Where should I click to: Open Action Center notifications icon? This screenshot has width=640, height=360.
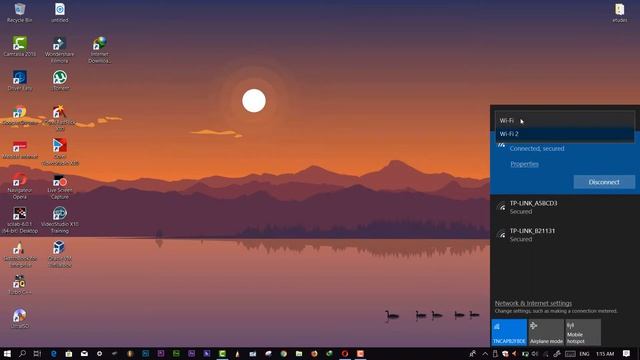pyautogui.click(x=627, y=353)
